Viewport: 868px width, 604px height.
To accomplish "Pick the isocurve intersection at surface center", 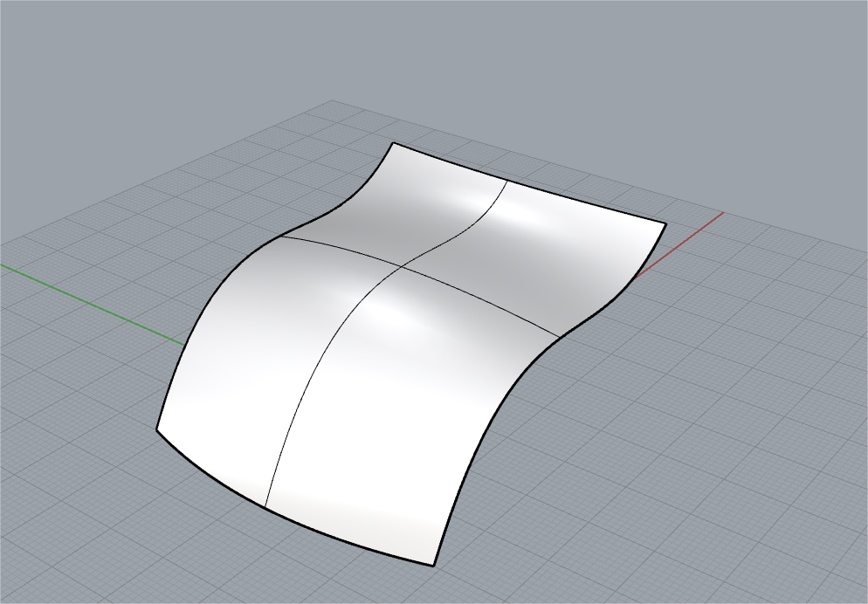I will pyautogui.click(x=402, y=266).
